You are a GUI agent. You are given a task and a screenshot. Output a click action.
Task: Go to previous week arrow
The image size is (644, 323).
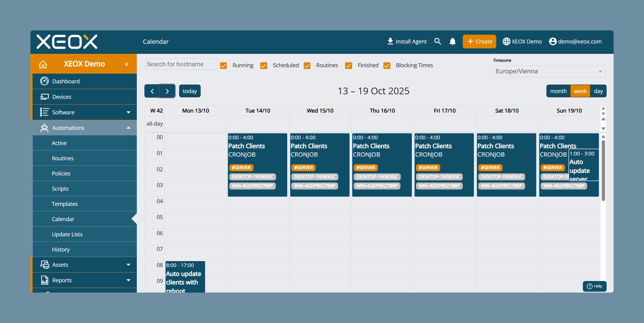point(152,91)
